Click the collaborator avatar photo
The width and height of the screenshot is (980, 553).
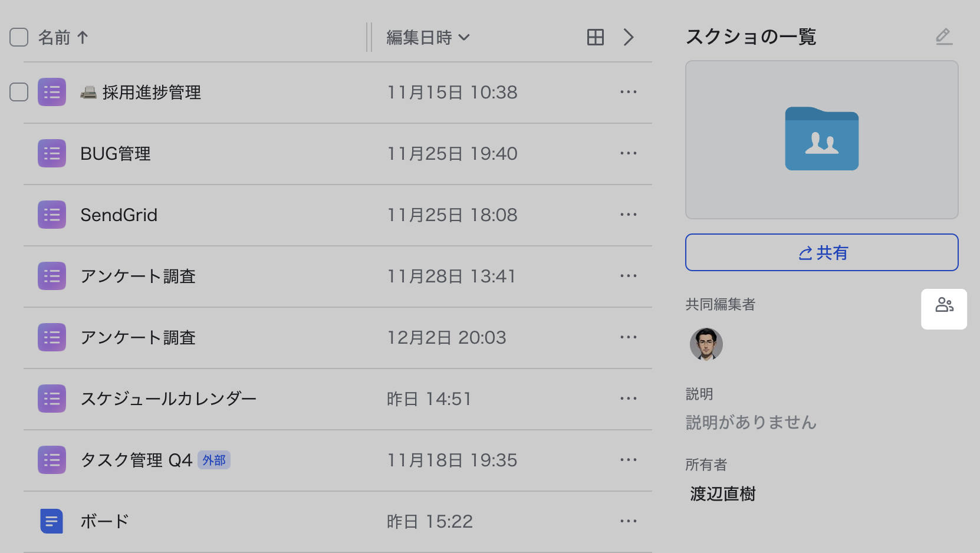click(x=706, y=344)
